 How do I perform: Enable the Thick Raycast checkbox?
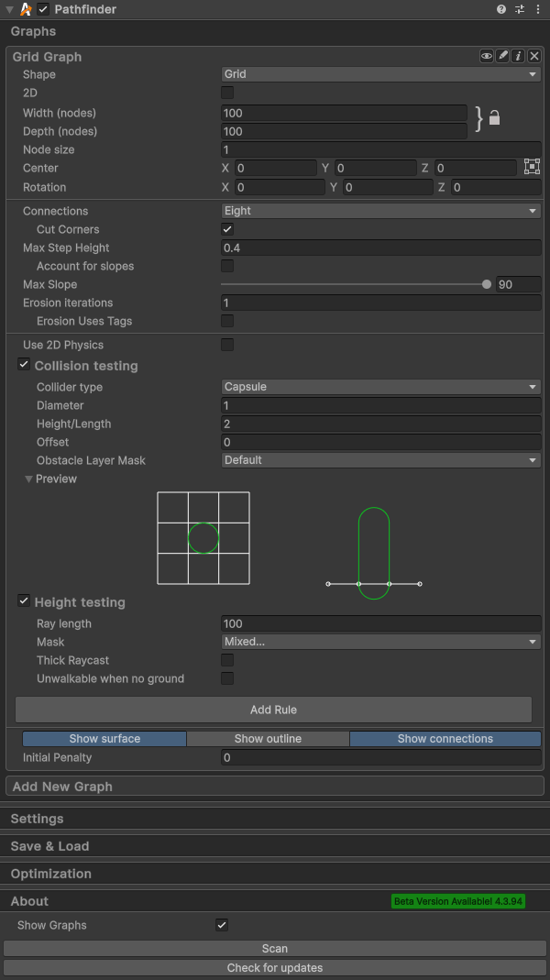[x=227, y=660]
